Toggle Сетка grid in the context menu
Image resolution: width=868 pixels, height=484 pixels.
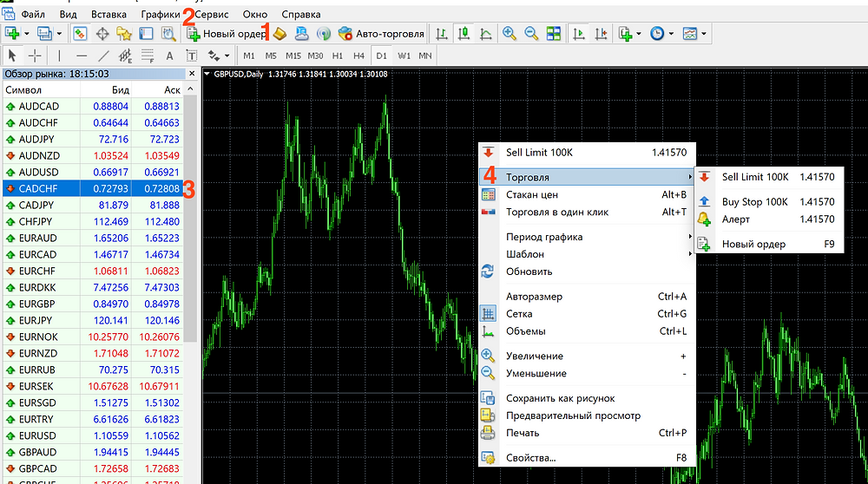click(x=587, y=314)
